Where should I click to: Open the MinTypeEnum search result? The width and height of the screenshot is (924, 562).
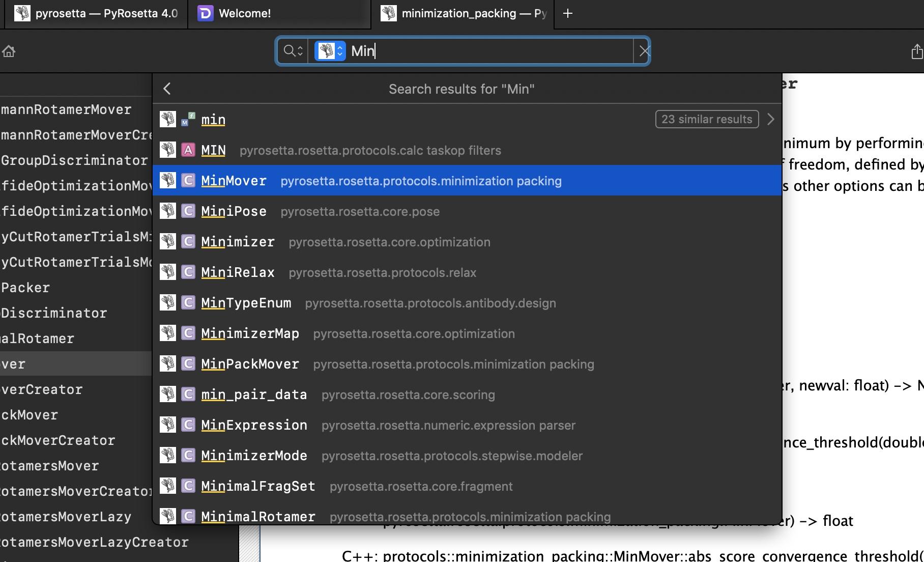click(246, 303)
